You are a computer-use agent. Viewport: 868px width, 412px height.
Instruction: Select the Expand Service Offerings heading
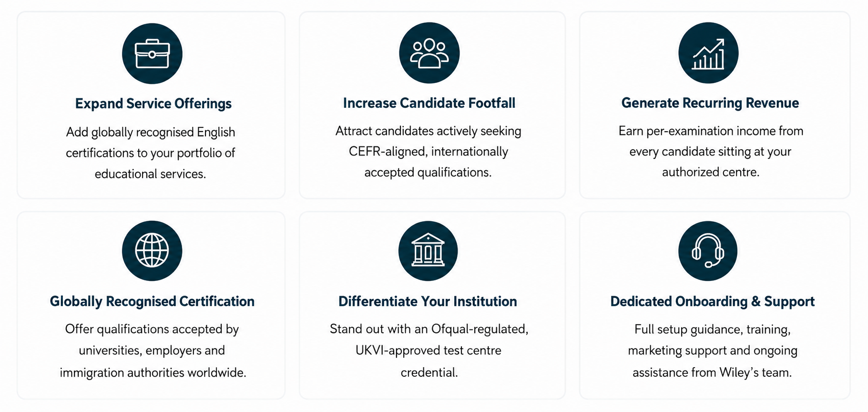[x=153, y=104]
